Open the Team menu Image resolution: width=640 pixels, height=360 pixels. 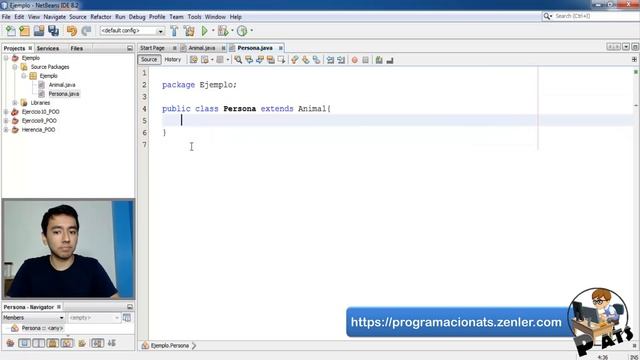[176, 17]
